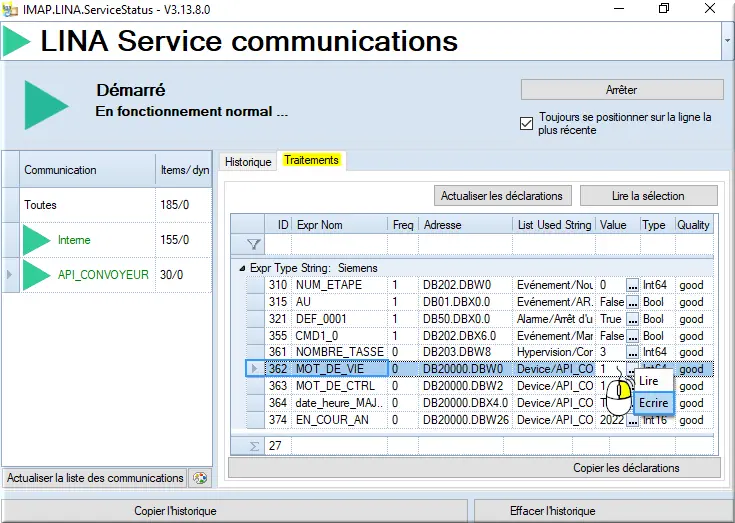Toggle 'Toujours se positionner sur la ligne' checkbox
Viewport: 735px width, 523px height.
526,124
